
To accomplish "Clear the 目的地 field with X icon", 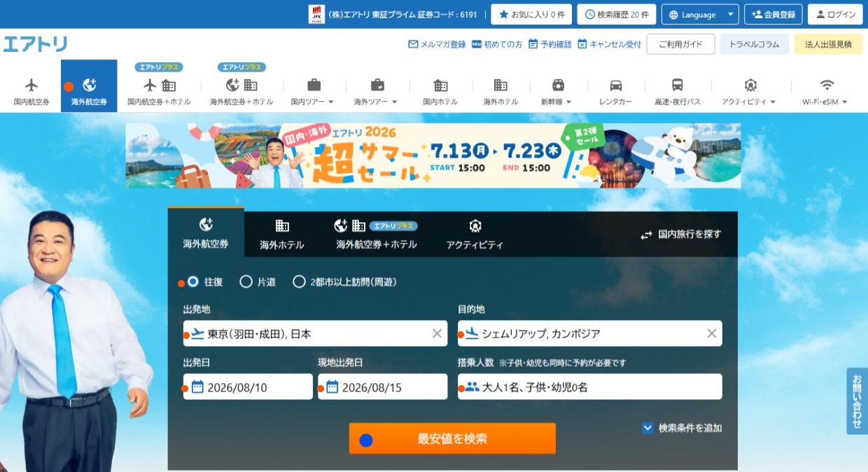I will click(x=711, y=333).
